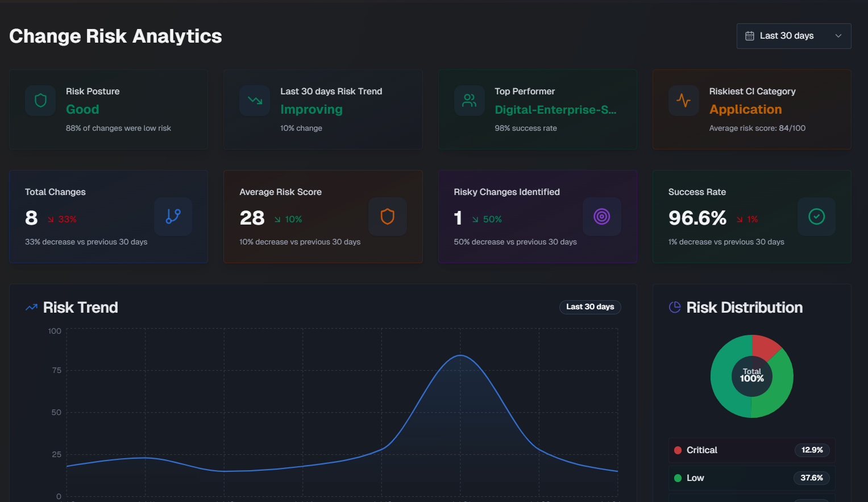Select the Change Risk Analytics heading
The height and width of the screenshot is (502, 868).
pyautogui.click(x=115, y=36)
